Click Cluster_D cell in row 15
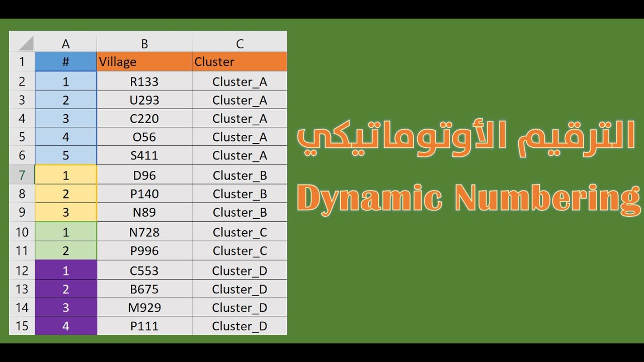This screenshot has width=644, height=362. point(239,326)
